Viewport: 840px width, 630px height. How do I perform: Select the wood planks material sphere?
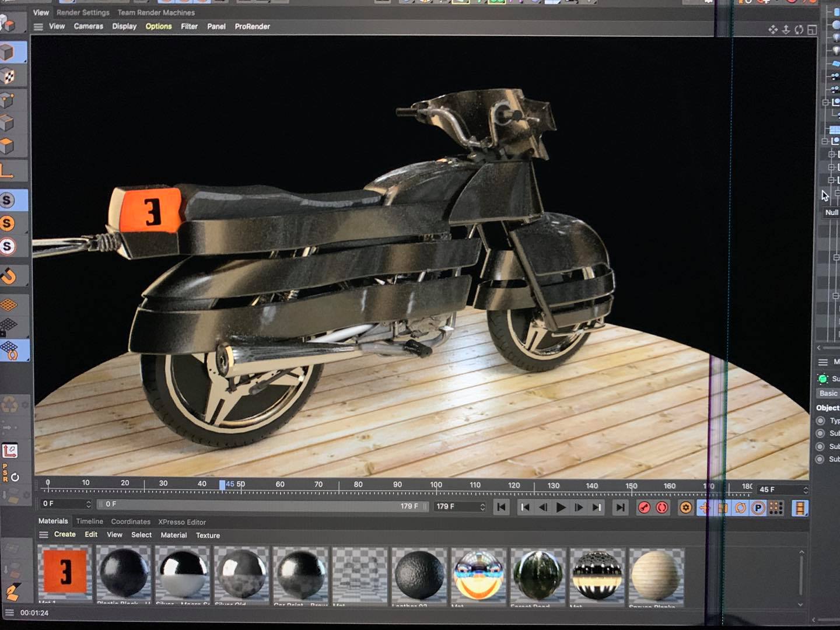656,575
